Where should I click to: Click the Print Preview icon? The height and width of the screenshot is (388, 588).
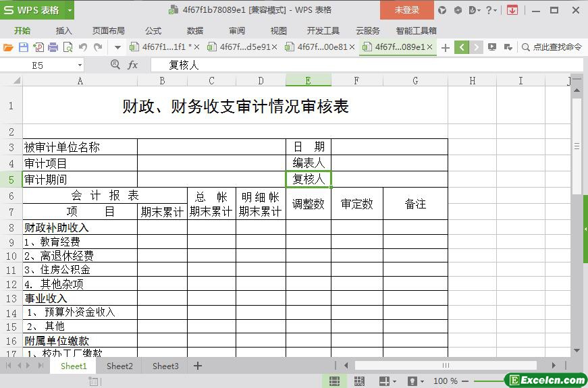[68, 47]
